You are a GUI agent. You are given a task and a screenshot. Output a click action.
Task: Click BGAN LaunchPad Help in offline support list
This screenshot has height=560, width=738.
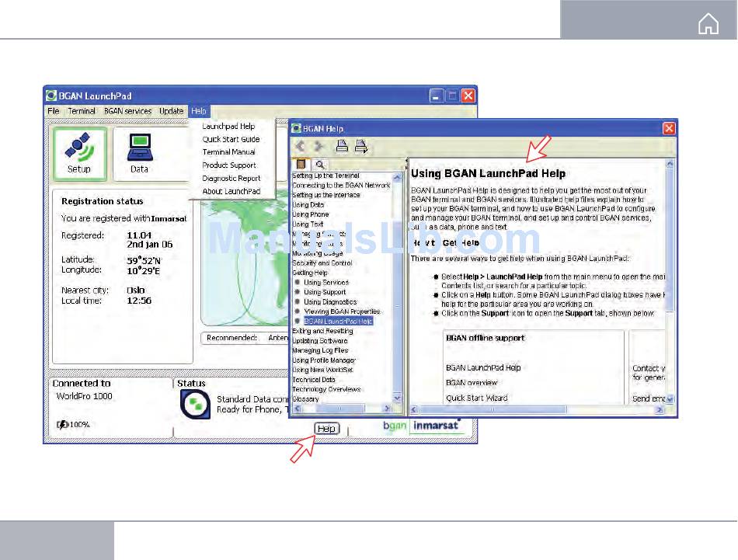point(483,367)
